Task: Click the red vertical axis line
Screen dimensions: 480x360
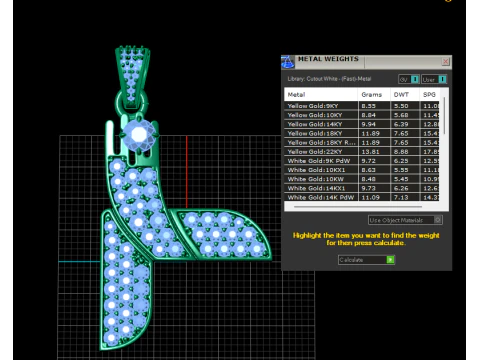Action: [187, 172]
